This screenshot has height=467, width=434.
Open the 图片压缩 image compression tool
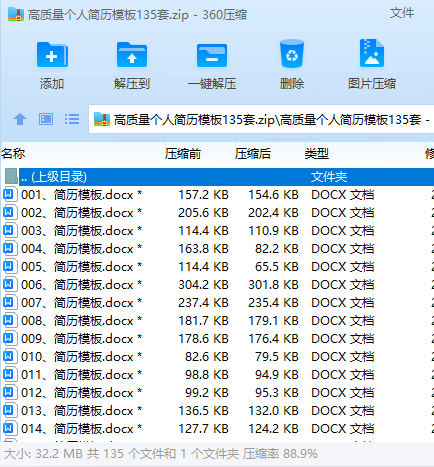[x=372, y=53]
